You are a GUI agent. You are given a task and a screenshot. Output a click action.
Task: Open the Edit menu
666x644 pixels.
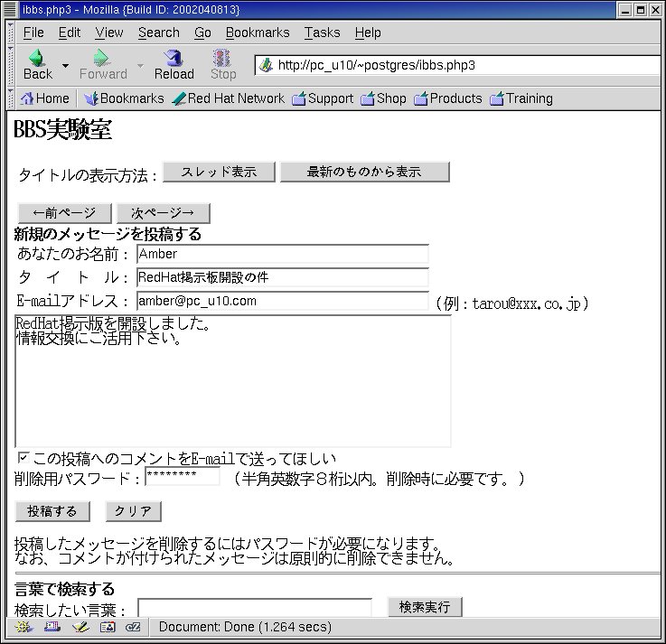point(70,33)
